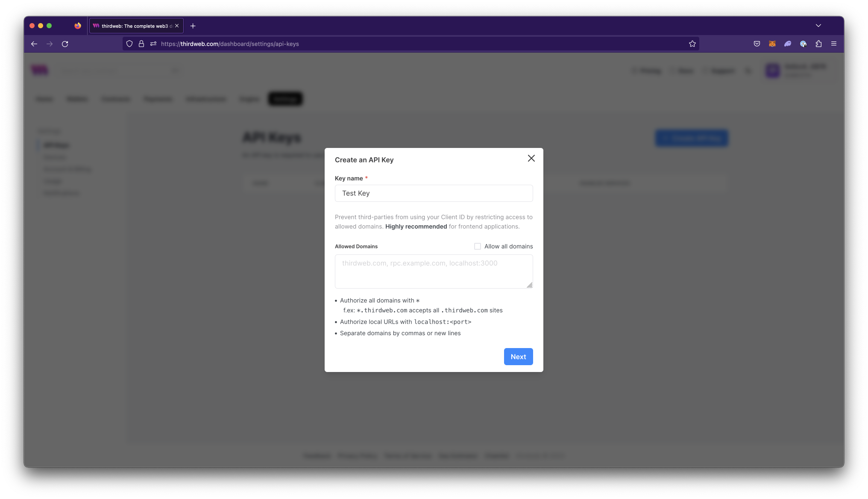The width and height of the screenshot is (868, 499).
Task: Open the list all tabs dropdown
Action: point(818,26)
